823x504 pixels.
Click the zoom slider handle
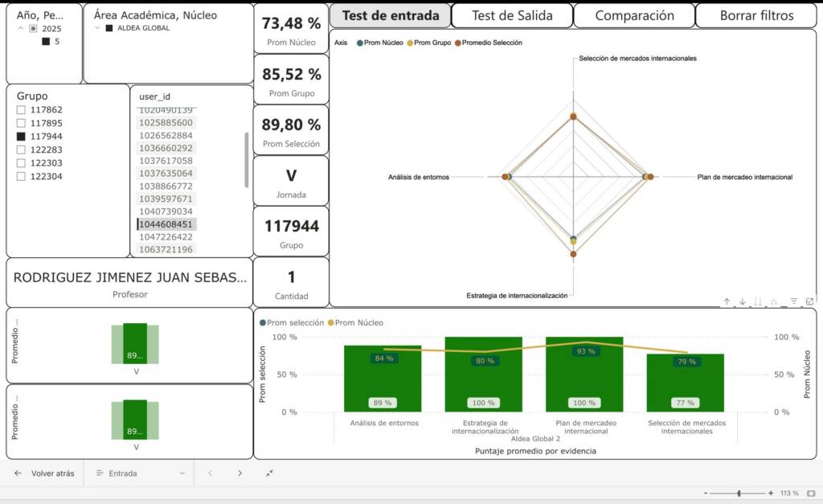coord(739,493)
